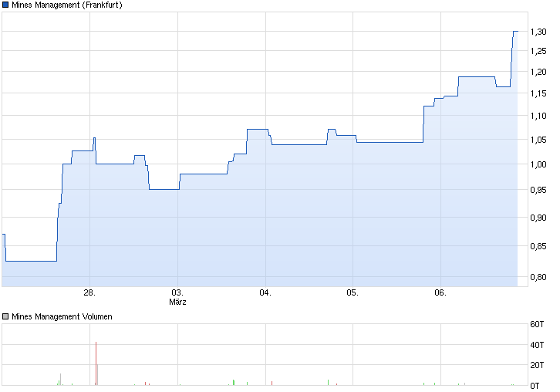Screen dimensions: 560x392
Task: Select the 0,95 price axis label
Action: pyautogui.click(x=538, y=190)
